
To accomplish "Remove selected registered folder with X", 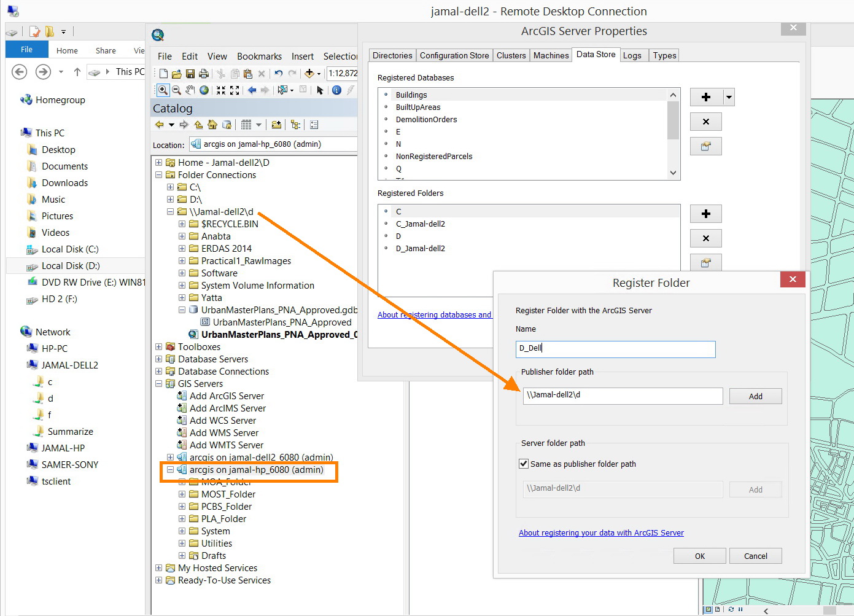I will [x=706, y=238].
